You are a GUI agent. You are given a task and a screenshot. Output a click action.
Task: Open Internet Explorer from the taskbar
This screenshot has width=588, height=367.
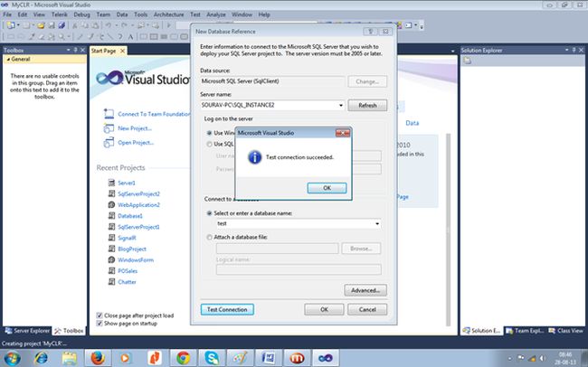41,358
